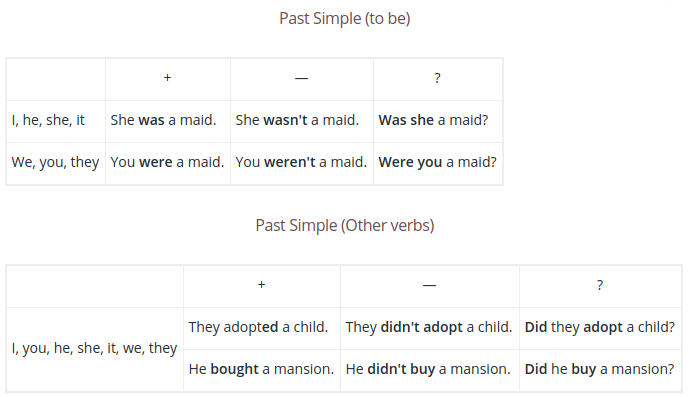Click 'She wasn't a maid.' cell
Viewport: 695px width, 397px height.
point(301,121)
